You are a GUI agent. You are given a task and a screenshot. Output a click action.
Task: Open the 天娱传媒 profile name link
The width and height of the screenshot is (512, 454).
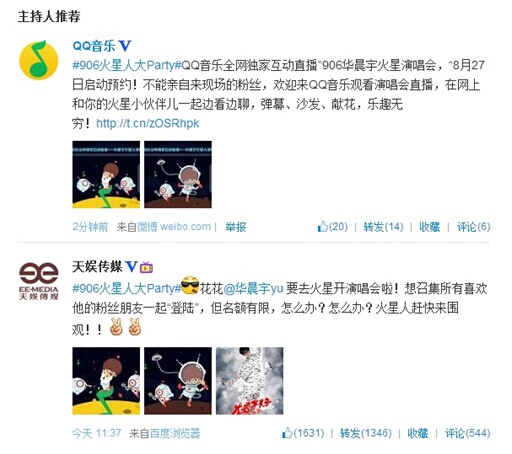(97, 267)
